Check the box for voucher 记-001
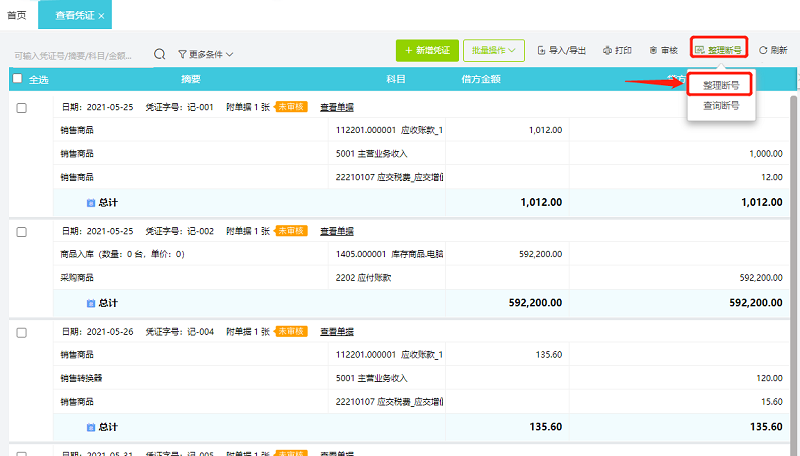The height and width of the screenshot is (456, 800). click(22, 107)
